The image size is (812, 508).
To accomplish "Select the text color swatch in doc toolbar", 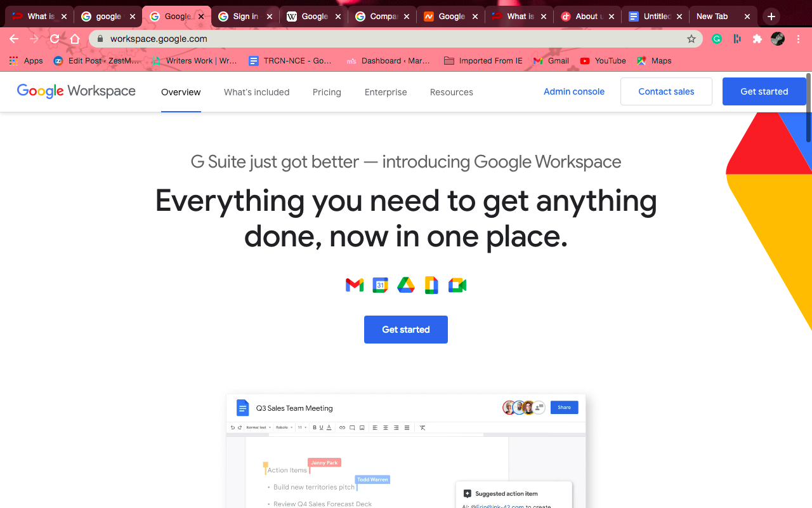I will coord(329,427).
